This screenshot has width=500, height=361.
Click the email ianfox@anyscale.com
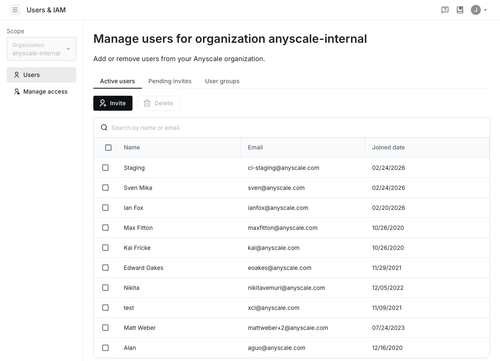pyautogui.click(x=278, y=208)
